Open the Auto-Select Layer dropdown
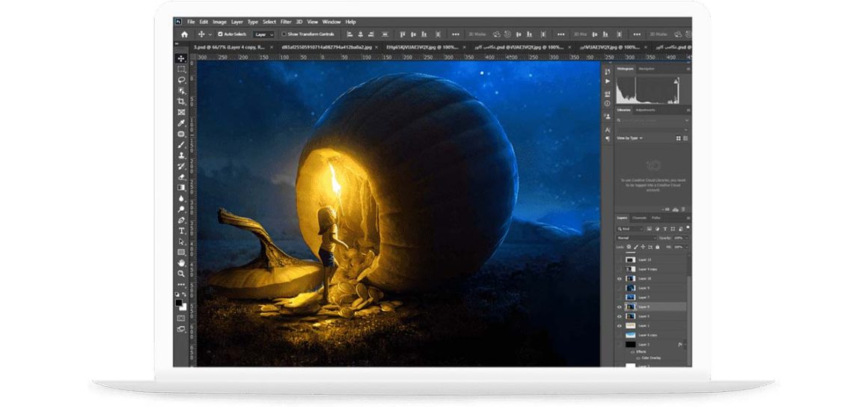Screen dimensions: 868x407 click(263, 34)
